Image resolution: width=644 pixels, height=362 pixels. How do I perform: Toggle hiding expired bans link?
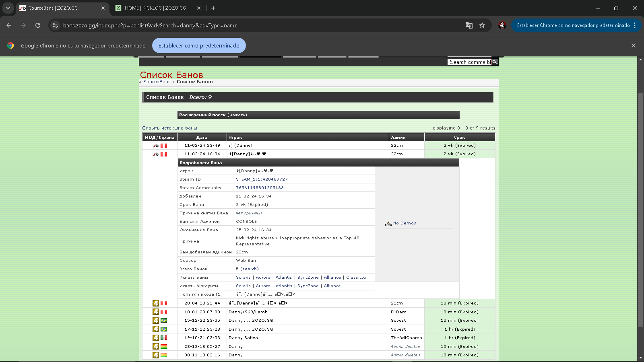(169, 128)
